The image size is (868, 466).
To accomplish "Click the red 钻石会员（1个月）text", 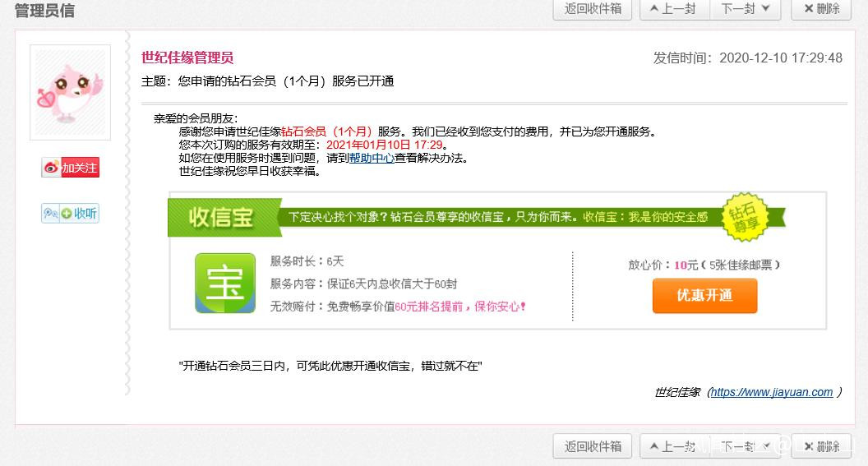I will pyautogui.click(x=327, y=131).
